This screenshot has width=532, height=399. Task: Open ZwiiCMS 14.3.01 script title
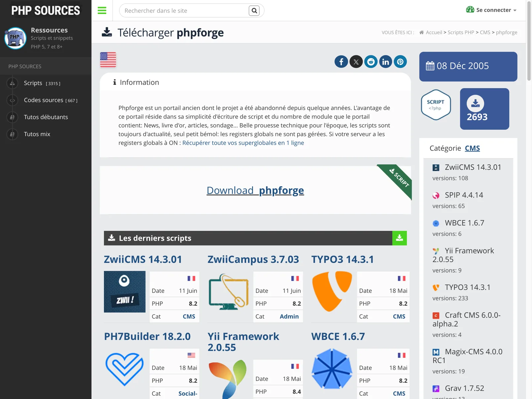coord(143,259)
